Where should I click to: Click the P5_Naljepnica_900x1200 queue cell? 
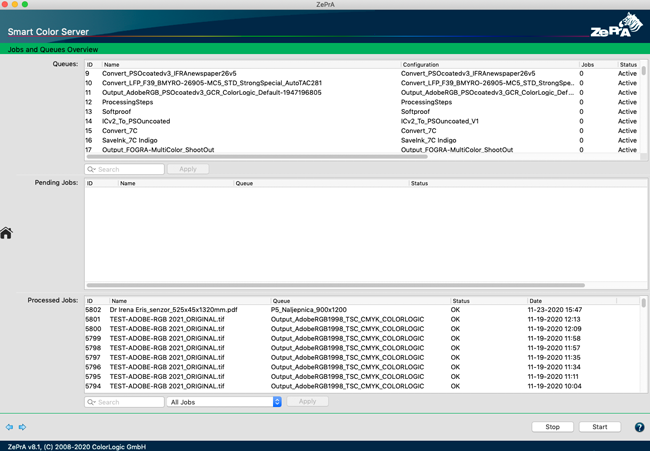(308, 310)
